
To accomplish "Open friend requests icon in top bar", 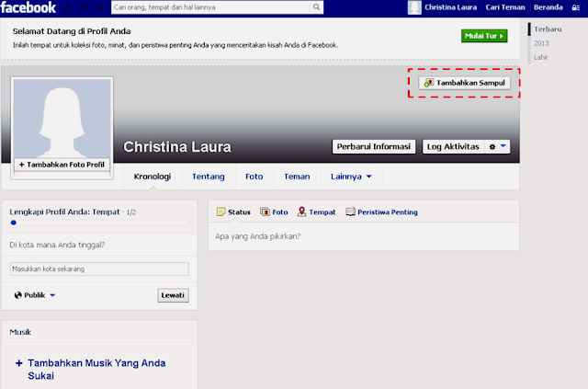I will pos(68,7).
